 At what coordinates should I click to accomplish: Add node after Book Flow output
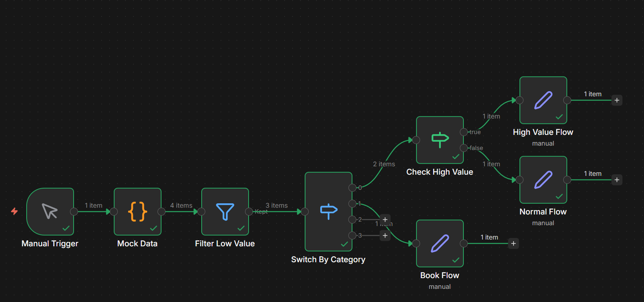point(514,244)
